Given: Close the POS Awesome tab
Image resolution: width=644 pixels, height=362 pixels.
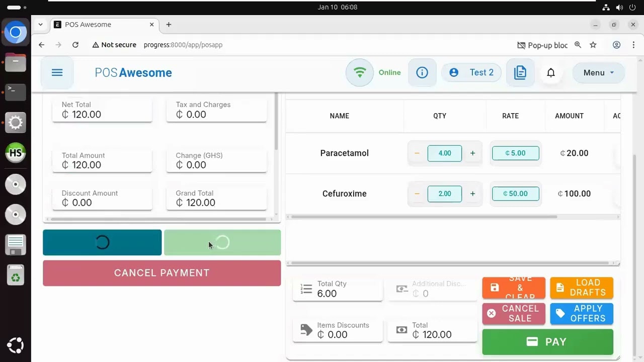Looking at the screenshot, I should coord(152,24).
